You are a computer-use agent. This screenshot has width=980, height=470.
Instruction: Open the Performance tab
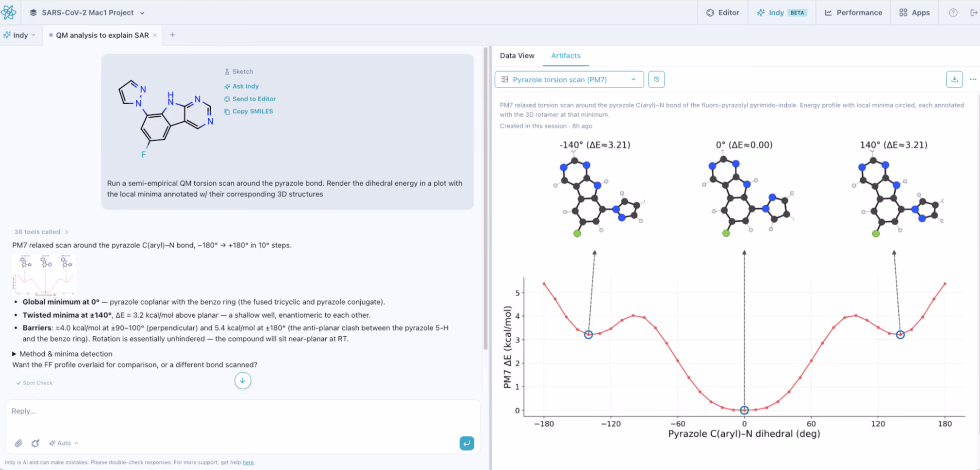[x=853, y=13]
